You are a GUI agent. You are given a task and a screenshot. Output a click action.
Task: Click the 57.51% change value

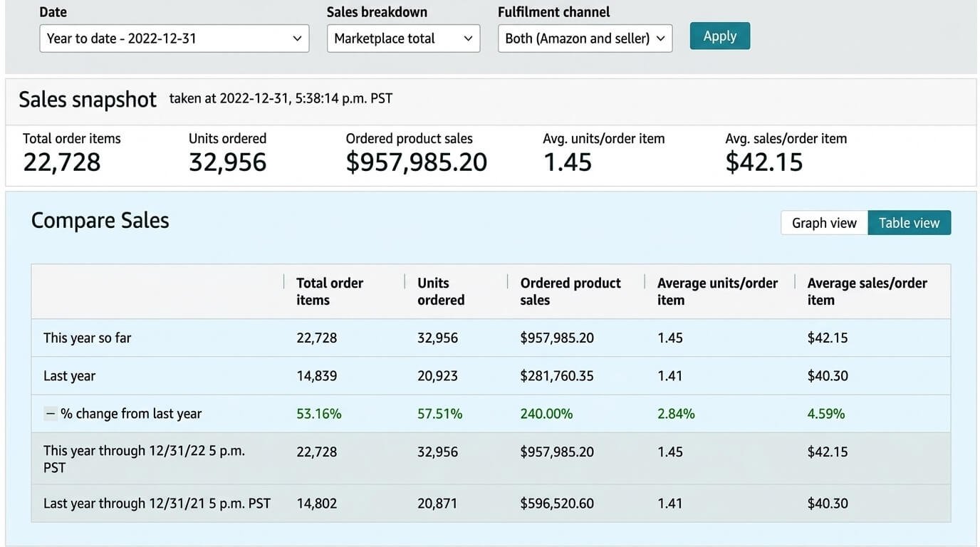440,414
